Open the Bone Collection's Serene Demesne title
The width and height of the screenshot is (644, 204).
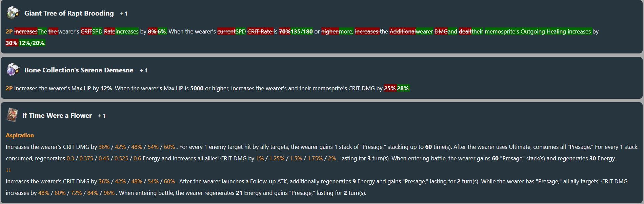79,70
